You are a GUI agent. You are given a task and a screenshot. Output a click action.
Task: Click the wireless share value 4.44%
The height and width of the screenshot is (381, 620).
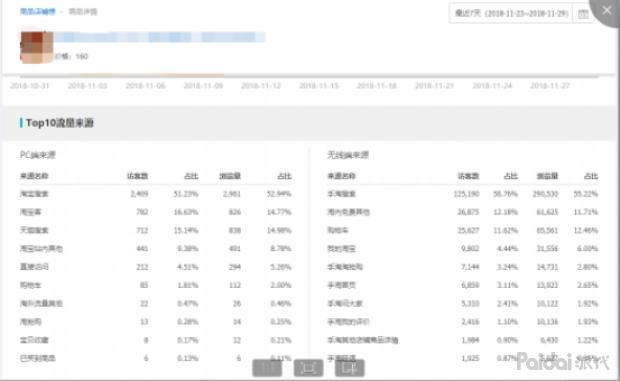(507, 248)
